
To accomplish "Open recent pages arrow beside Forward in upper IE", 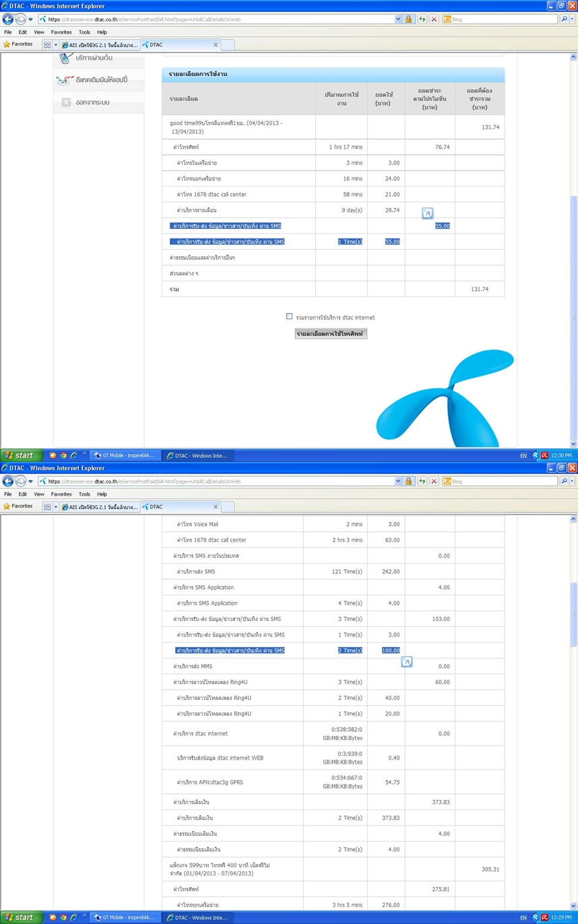I will pyautogui.click(x=31, y=20).
